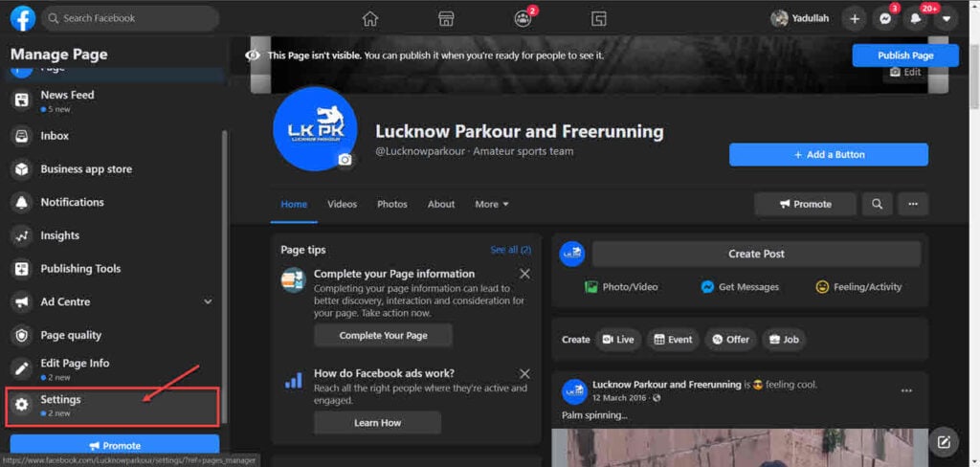Switch to the Photos tab
This screenshot has height=467, width=980.
[391, 204]
